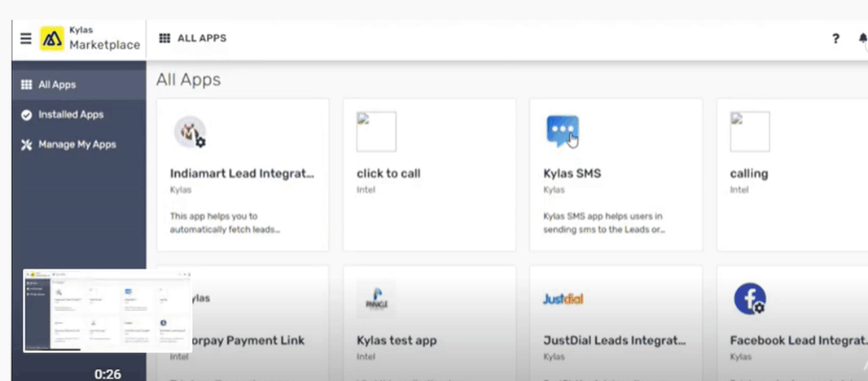
Task: Click the Indiamart Lead Integration app icon
Action: (191, 132)
